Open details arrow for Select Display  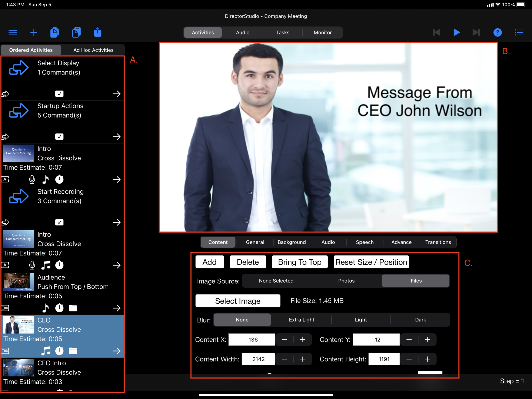117,94
